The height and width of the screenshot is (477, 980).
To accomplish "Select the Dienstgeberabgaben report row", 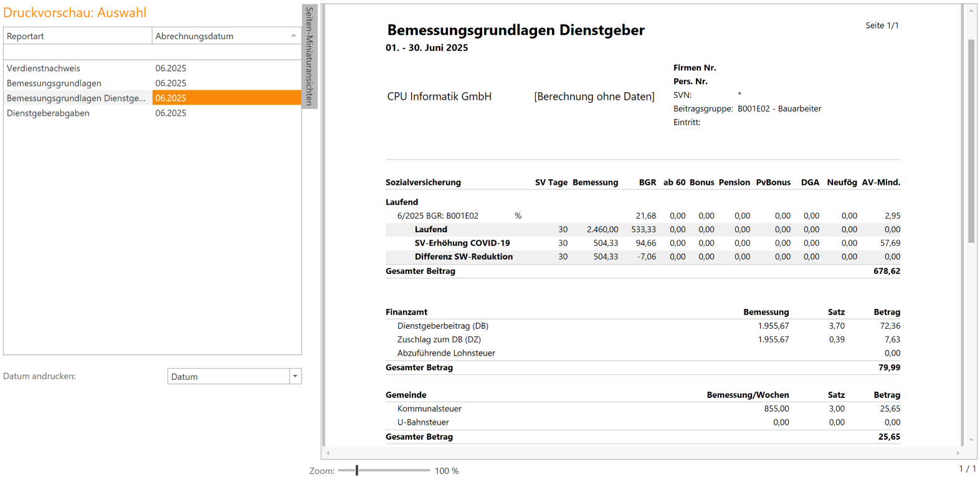I will point(152,113).
